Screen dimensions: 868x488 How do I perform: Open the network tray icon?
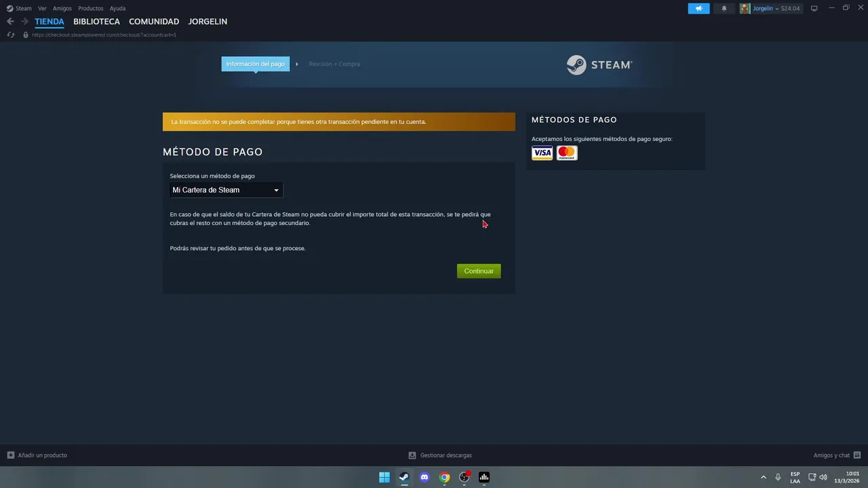point(812,477)
